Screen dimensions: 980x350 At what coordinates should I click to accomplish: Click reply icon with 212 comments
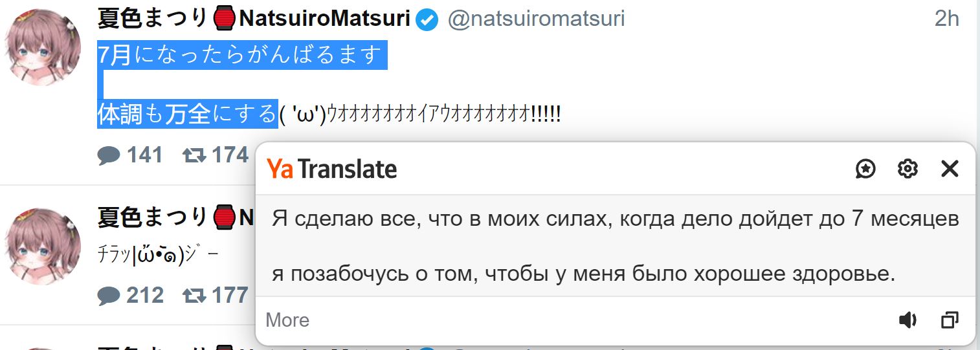109,296
